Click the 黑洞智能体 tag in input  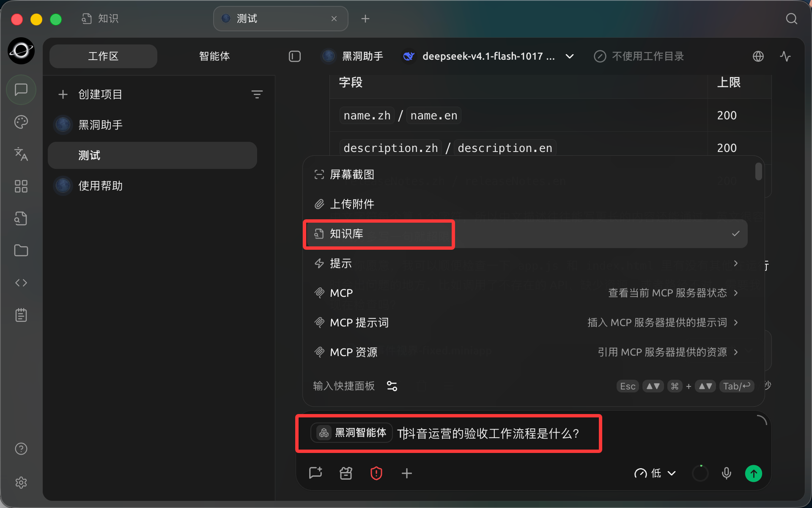coord(352,433)
